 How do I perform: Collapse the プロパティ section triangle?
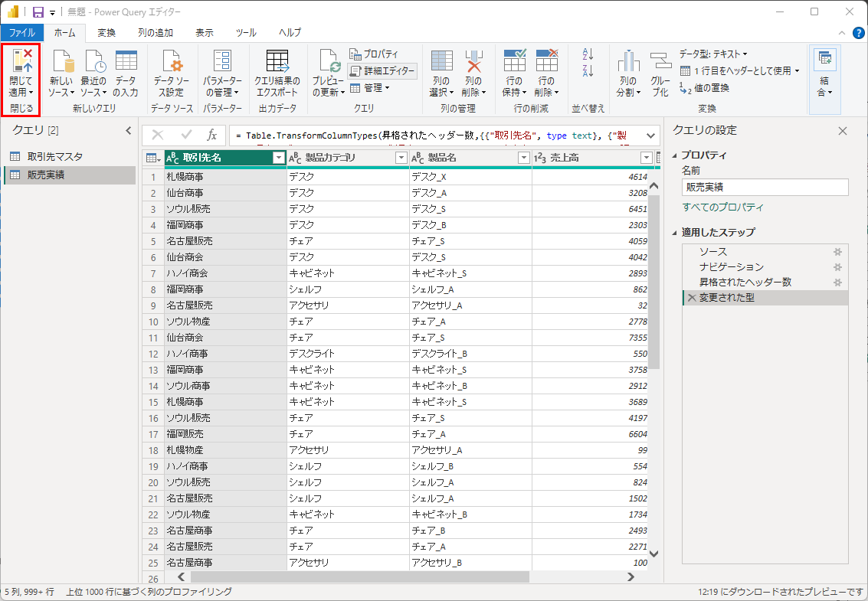(674, 155)
